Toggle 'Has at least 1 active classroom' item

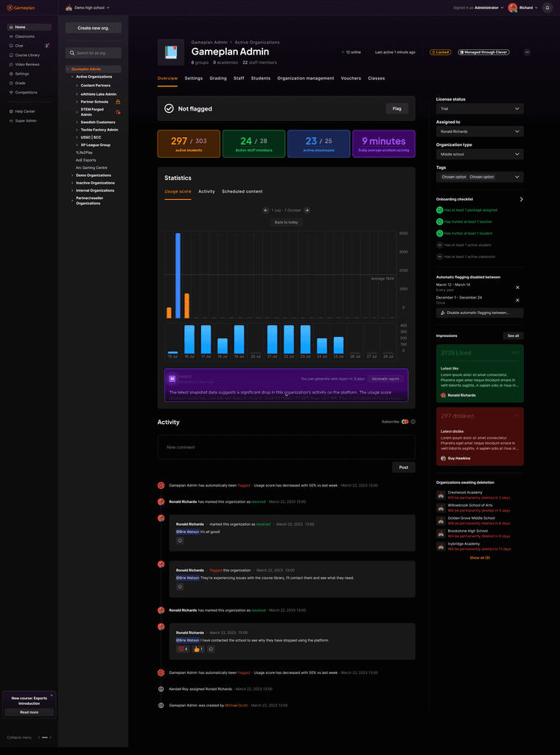[440, 257]
